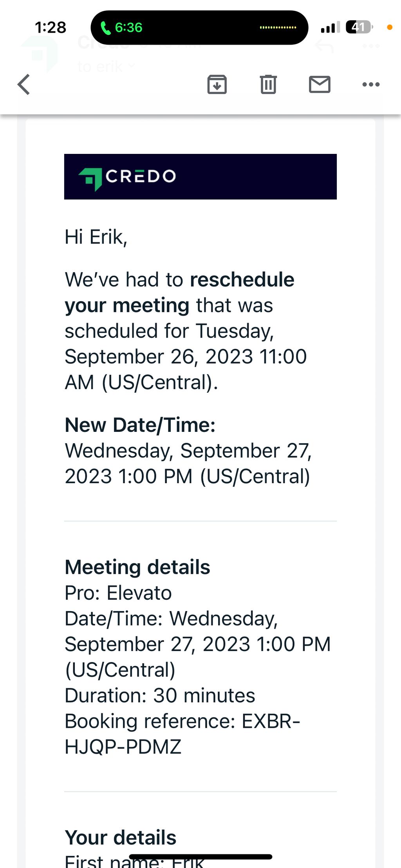This screenshot has height=868, width=401.
Task: Delete the email using the trash icon
Action: 268,84
